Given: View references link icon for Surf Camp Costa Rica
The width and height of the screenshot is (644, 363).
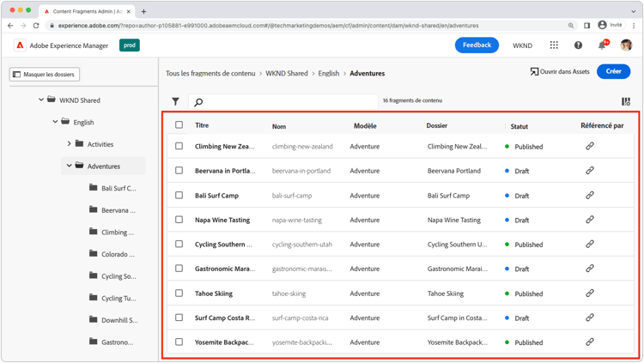Looking at the screenshot, I should 590,318.
